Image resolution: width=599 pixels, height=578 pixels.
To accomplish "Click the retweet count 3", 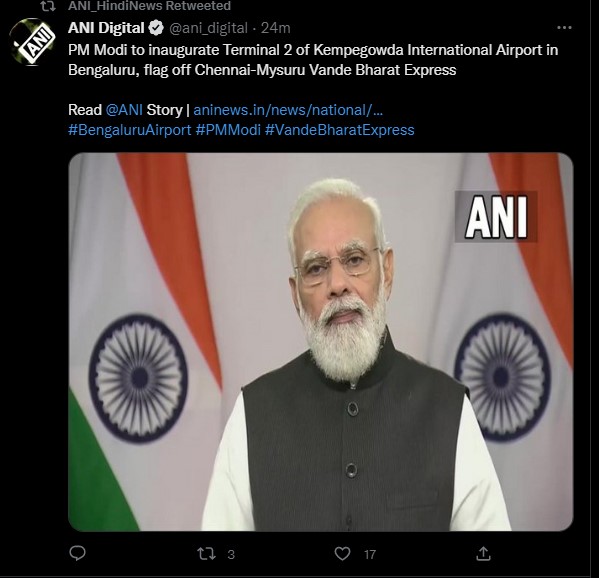I will pyautogui.click(x=231, y=554).
